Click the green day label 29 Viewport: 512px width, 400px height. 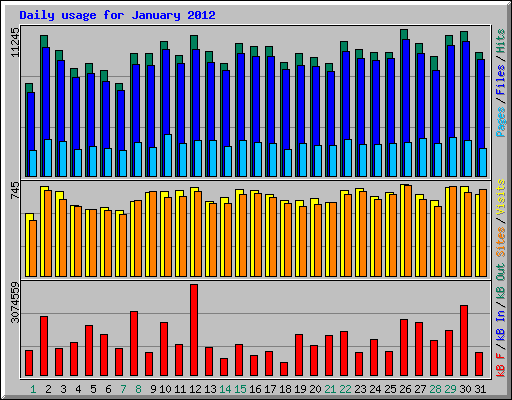coord(450,389)
